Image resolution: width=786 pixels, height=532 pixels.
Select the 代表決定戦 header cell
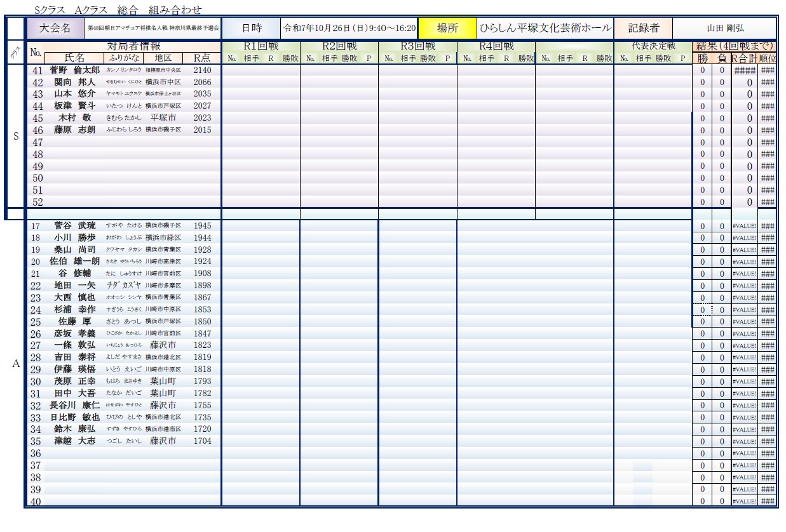point(653,46)
